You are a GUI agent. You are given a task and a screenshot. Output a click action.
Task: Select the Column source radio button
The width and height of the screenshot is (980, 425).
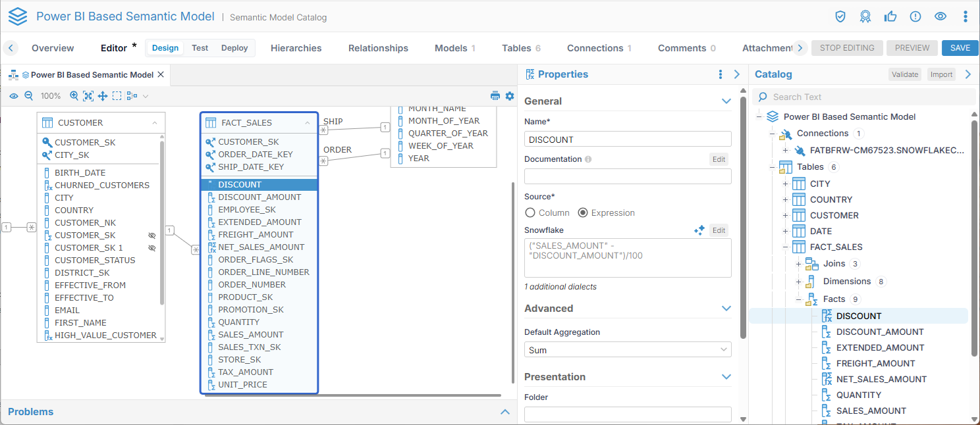(530, 213)
